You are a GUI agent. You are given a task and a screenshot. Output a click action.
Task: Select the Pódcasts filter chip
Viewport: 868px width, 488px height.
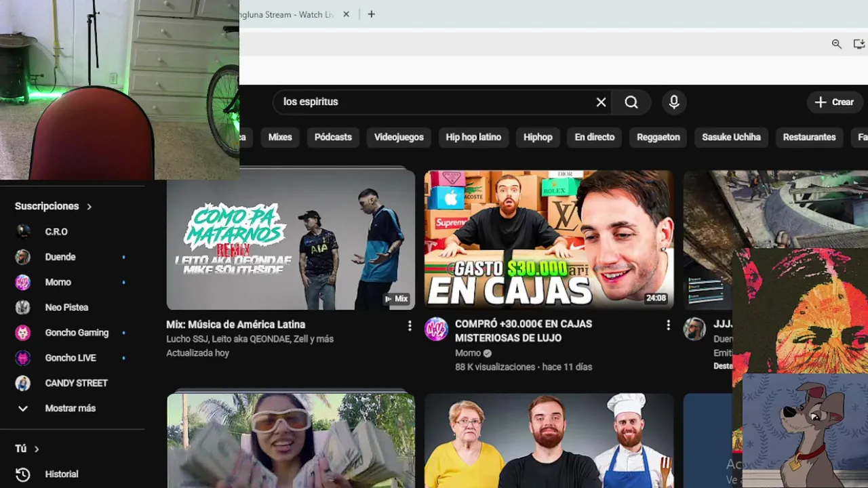tap(333, 137)
